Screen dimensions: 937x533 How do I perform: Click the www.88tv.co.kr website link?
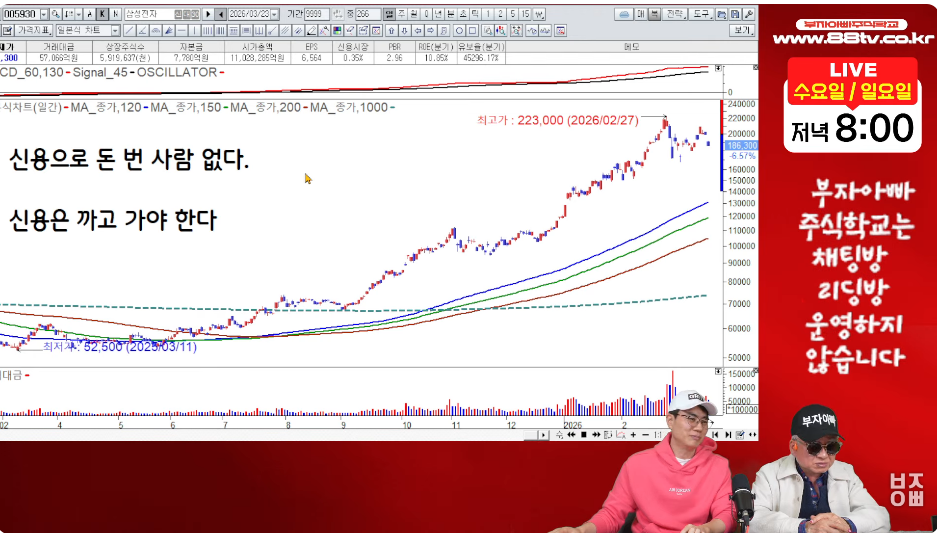853,39
